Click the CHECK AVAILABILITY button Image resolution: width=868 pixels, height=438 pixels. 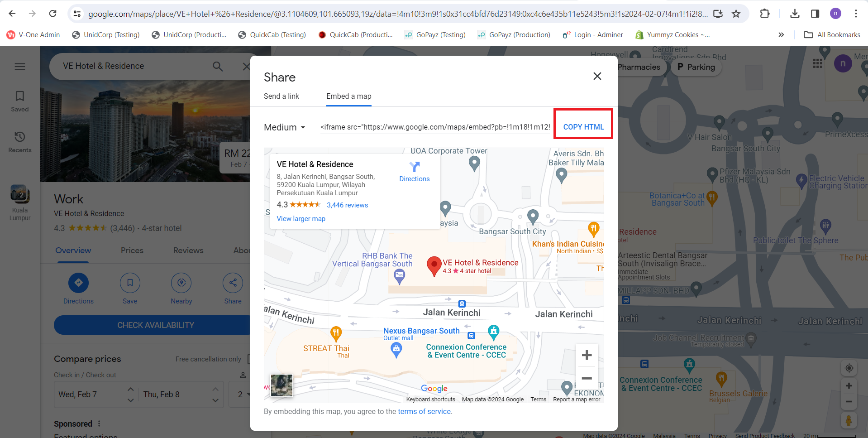point(156,325)
